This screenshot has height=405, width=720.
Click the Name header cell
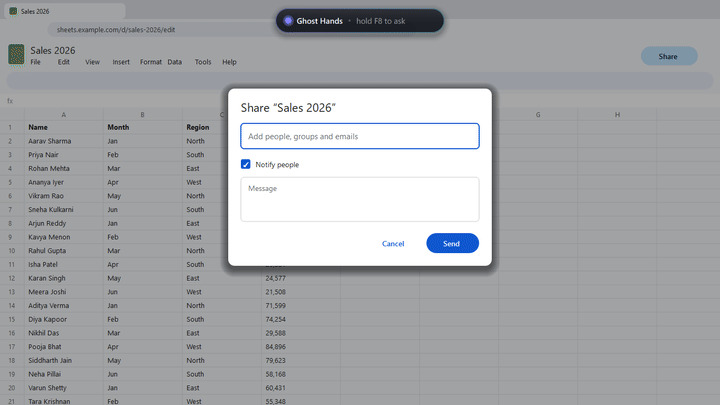(64, 127)
